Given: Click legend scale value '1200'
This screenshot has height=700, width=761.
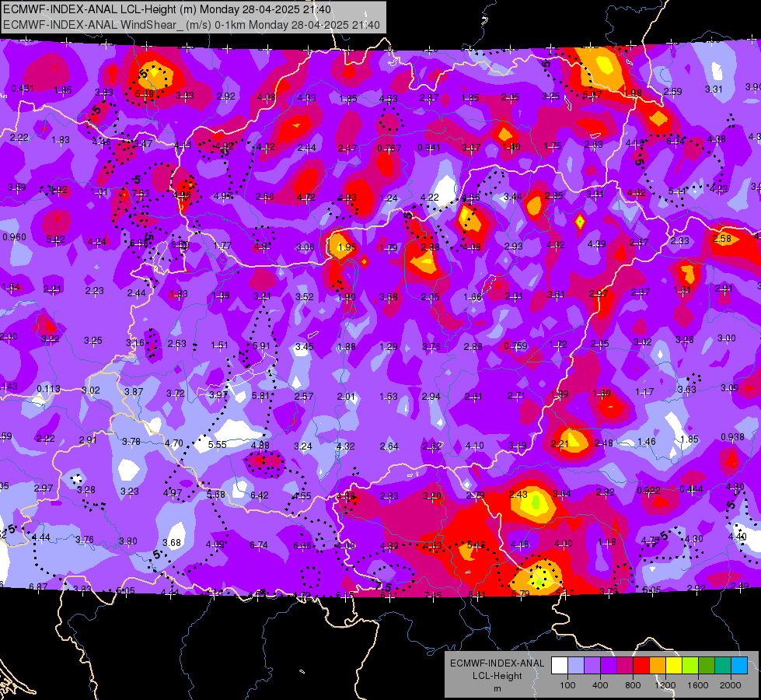Looking at the screenshot, I should [x=665, y=685].
